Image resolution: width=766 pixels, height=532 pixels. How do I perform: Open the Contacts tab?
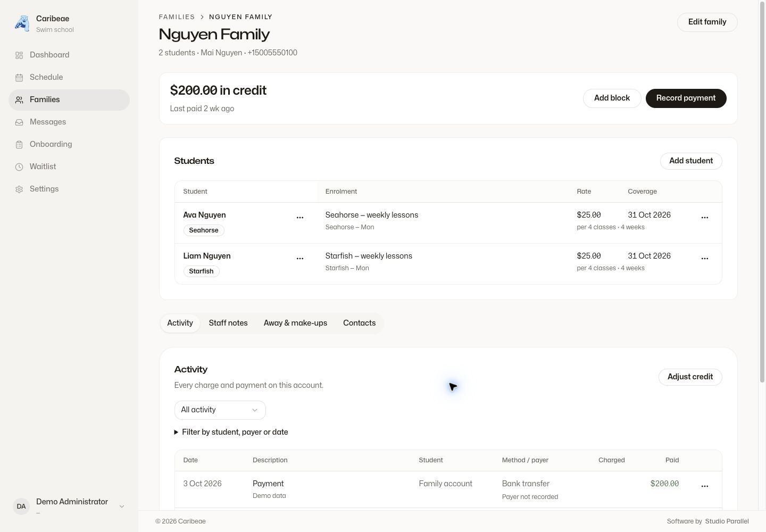(x=359, y=323)
